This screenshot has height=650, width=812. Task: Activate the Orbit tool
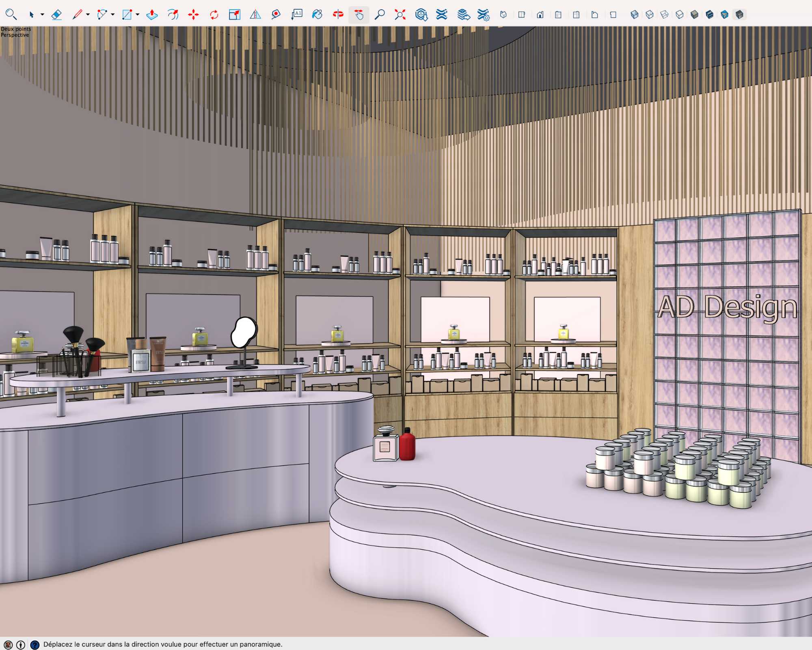pos(338,15)
